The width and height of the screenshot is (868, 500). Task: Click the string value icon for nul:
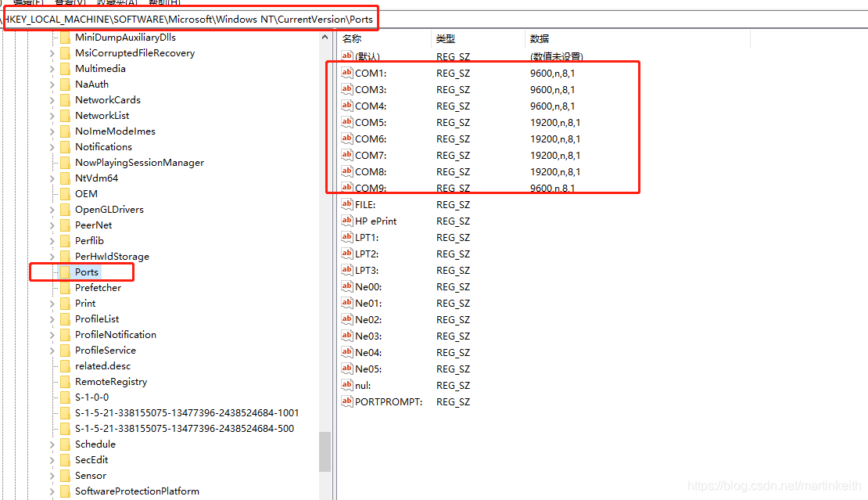[x=347, y=385]
